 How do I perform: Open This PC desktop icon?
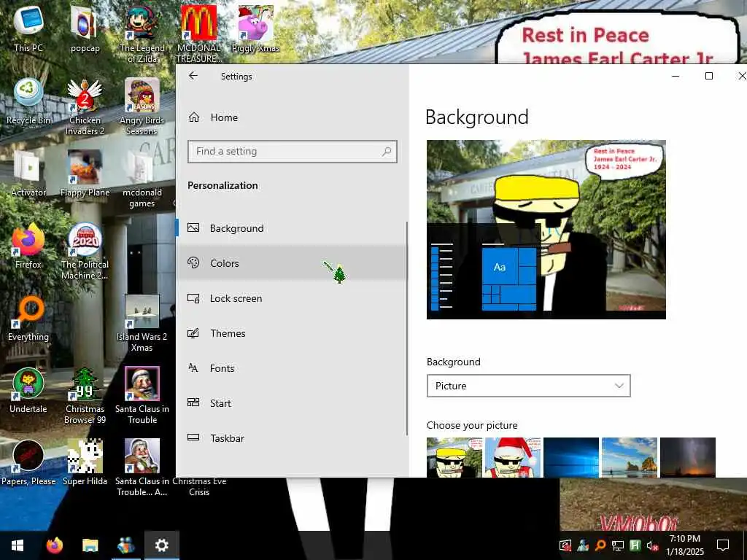pos(28,28)
